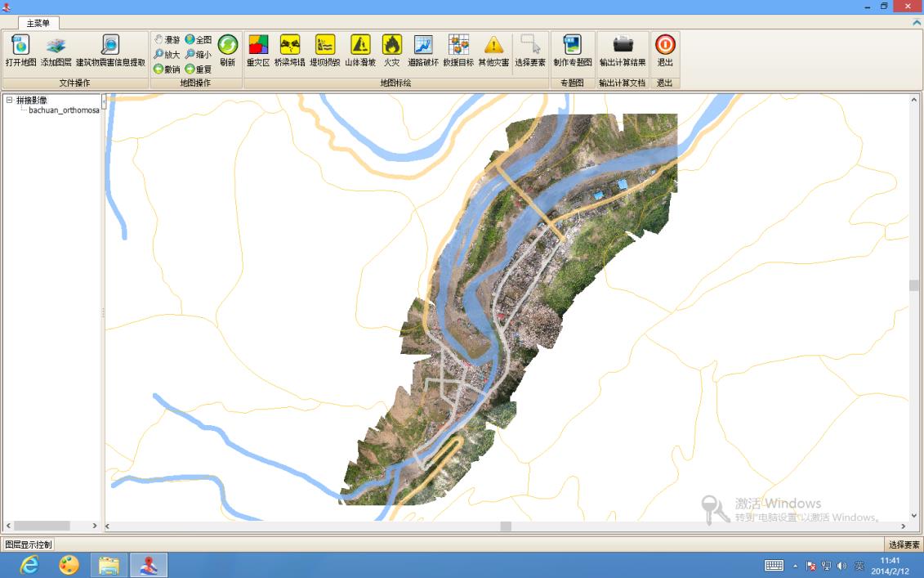Switch to the 主菜单 ribbon tab
The image size is (924, 578).
coord(38,23)
